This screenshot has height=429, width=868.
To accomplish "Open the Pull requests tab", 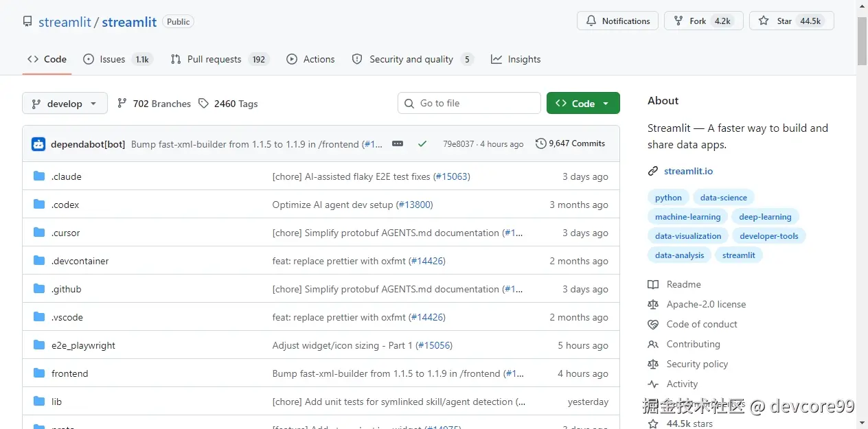I will (219, 59).
